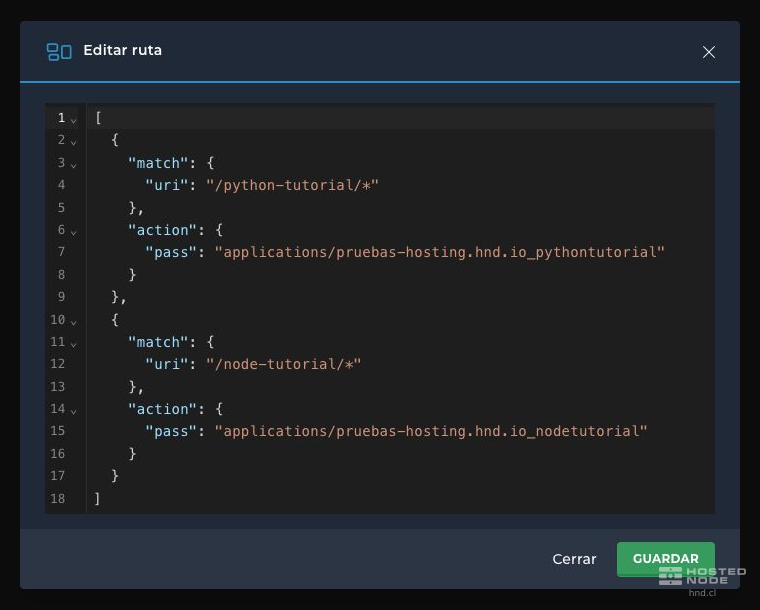Collapse the fold arrow on line 2
760x610 pixels.
coord(73,142)
